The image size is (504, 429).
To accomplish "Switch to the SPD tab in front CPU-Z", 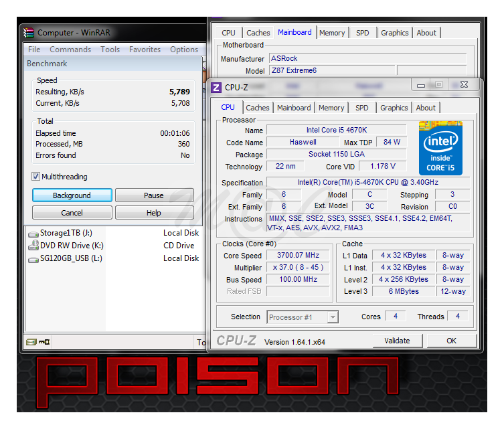I will click(362, 108).
